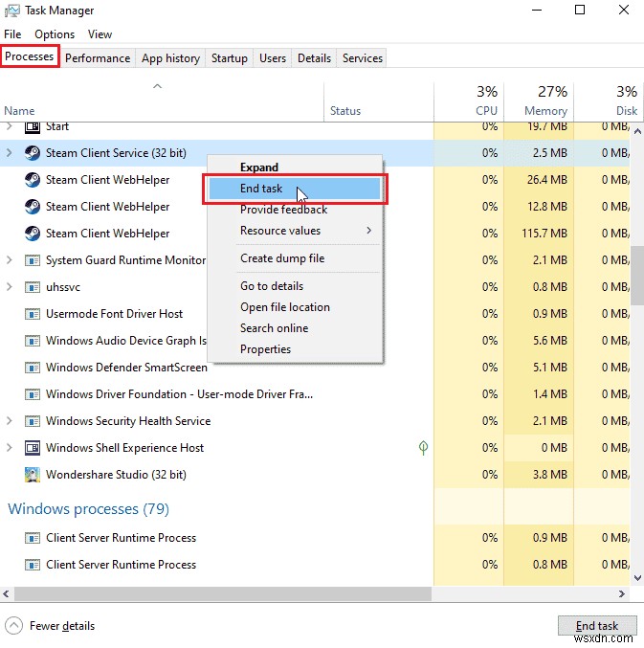The height and width of the screenshot is (648, 644).
Task: Expand the System Guard Runtime Monitor row
Action: 10,259
